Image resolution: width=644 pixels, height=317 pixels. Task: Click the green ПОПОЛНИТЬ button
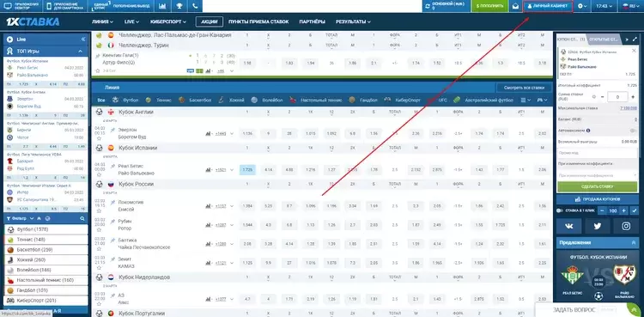(x=489, y=6)
